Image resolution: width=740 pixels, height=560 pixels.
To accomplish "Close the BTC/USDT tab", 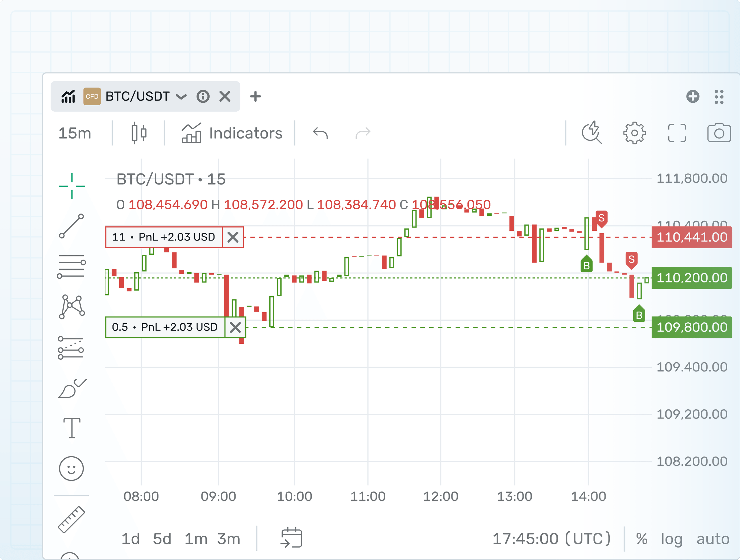I will pyautogui.click(x=225, y=96).
